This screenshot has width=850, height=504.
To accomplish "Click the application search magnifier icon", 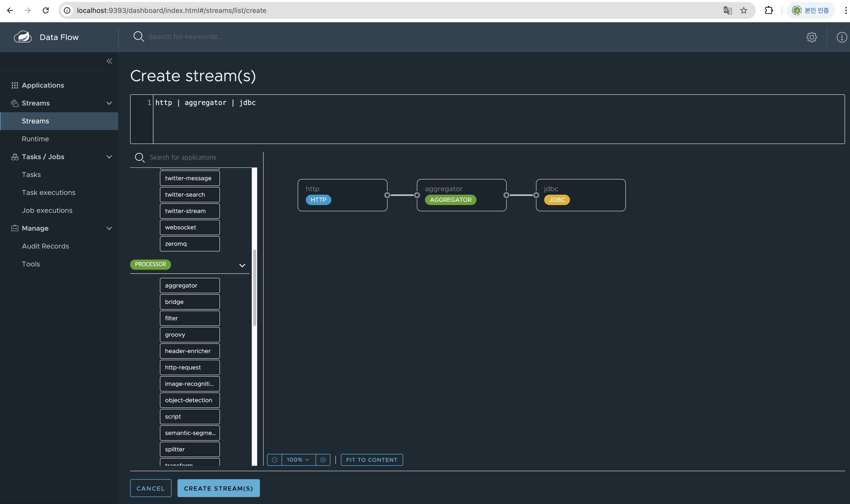I will click(140, 157).
